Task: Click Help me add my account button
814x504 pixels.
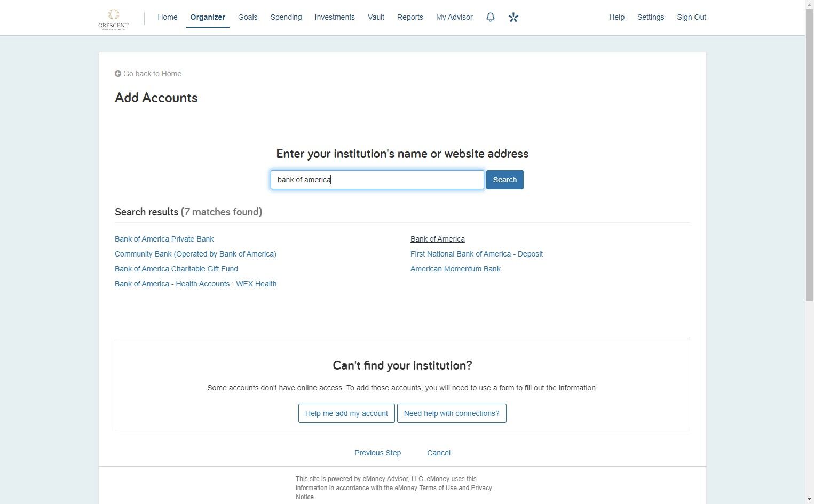Action: 346,413
